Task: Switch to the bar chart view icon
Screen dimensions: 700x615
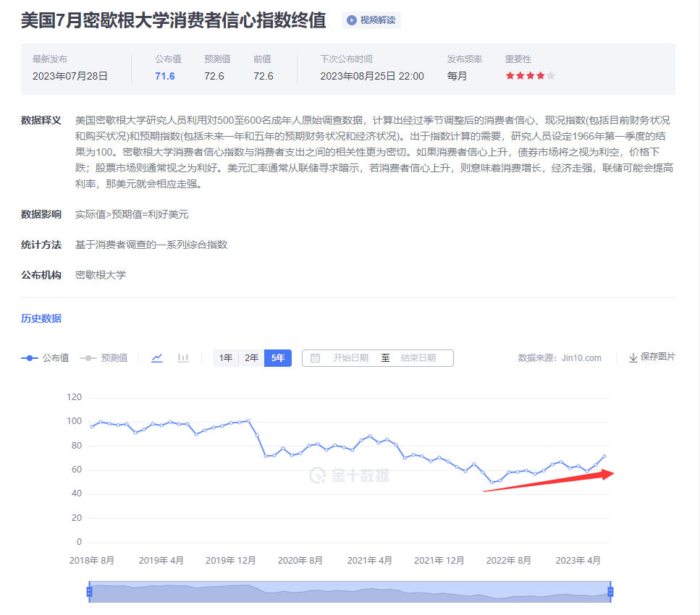Action: (x=182, y=357)
